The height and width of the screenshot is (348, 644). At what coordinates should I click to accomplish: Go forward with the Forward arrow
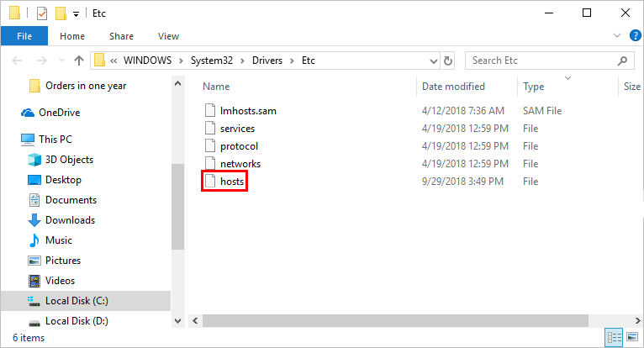pos(41,61)
